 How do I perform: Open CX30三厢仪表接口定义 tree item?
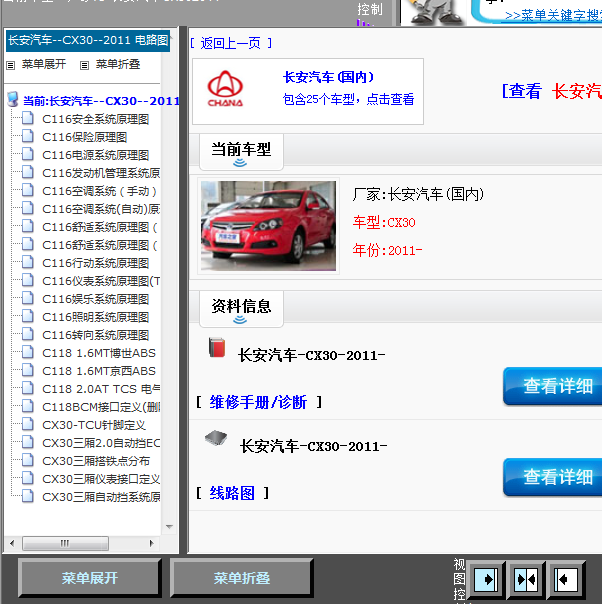101,479
